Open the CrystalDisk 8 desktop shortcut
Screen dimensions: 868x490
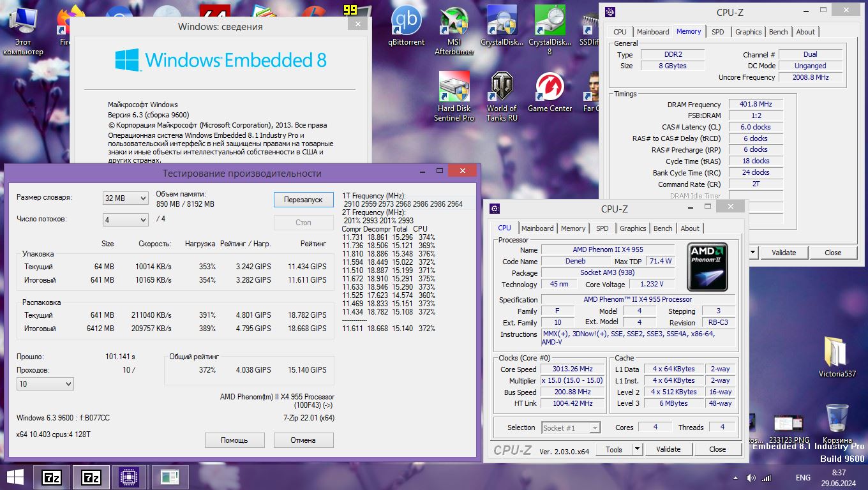pyautogui.click(x=550, y=30)
